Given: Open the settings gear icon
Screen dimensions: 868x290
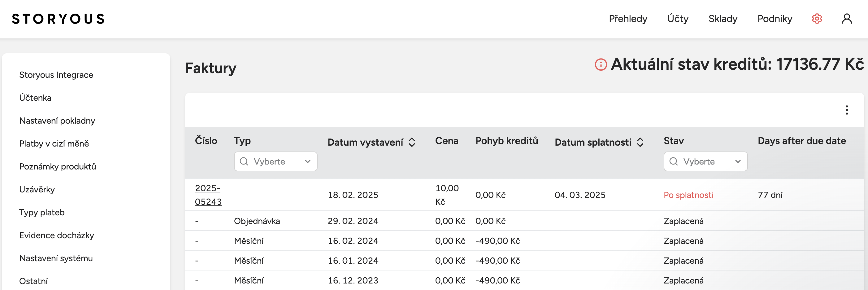Looking at the screenshot, I should (817, 19).
